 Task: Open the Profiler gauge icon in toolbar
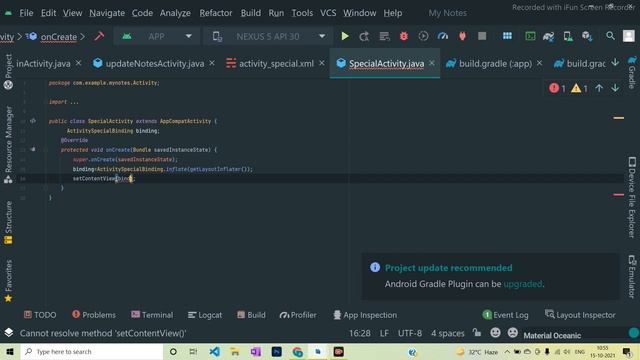[x=442, y=36]
